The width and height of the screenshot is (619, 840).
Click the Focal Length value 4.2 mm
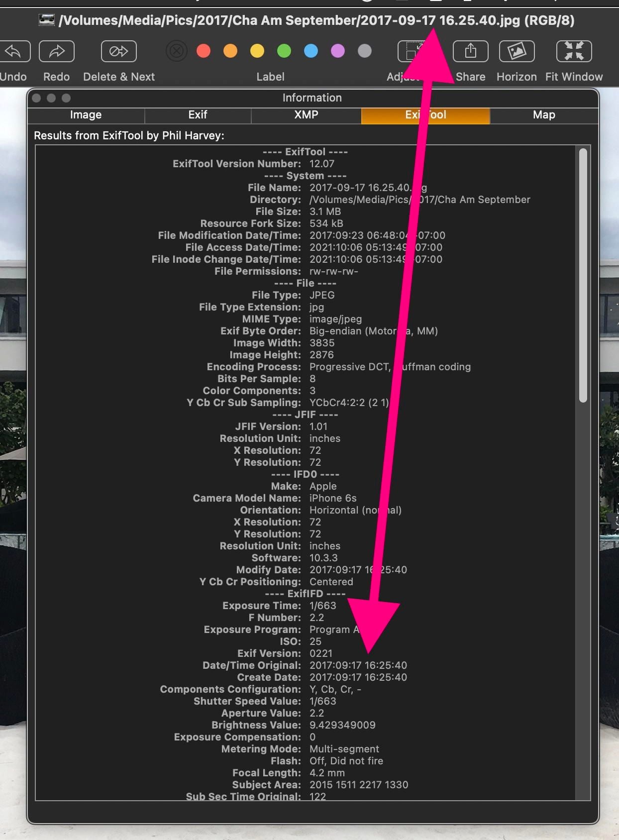[327, 773]
